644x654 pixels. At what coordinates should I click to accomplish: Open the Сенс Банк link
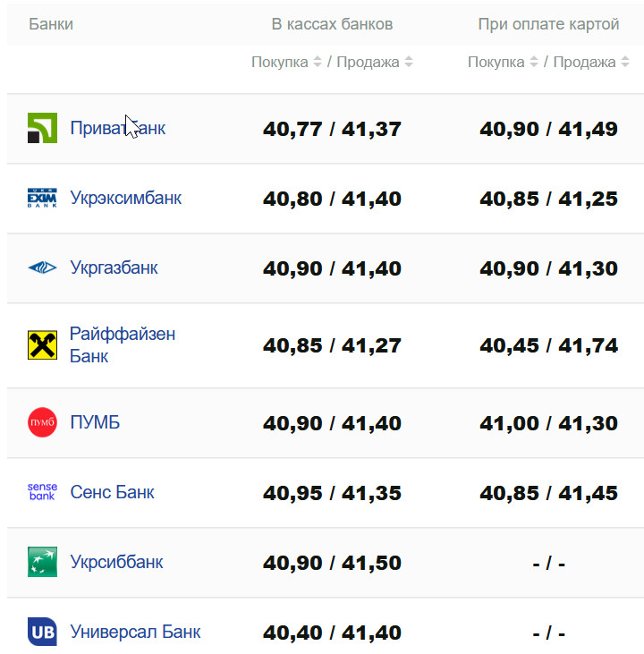click(112, 492)
